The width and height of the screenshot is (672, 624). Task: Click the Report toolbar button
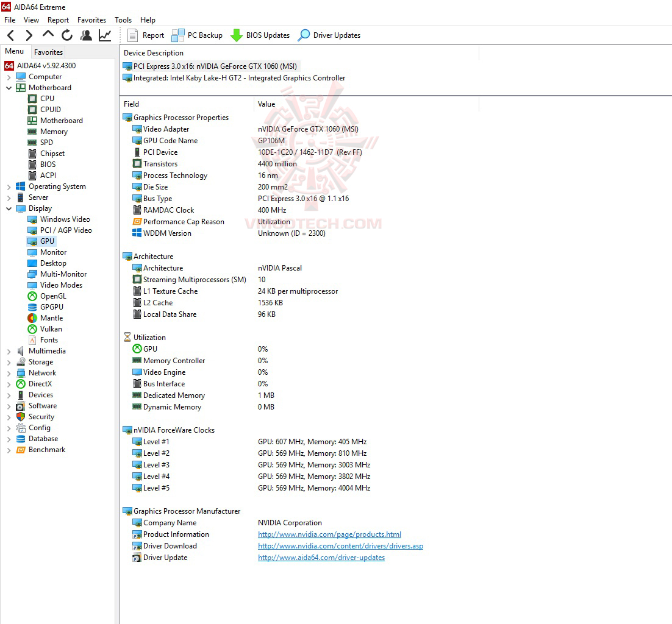pyautogui.click(x=146, y=35)
